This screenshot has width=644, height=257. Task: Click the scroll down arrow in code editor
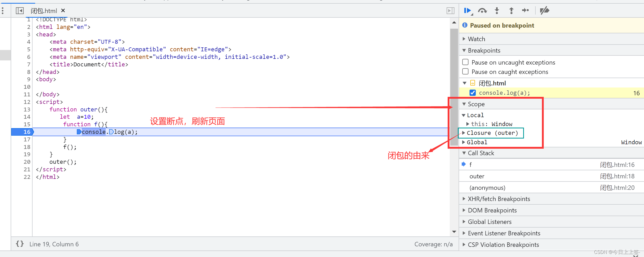coord(454,232)
